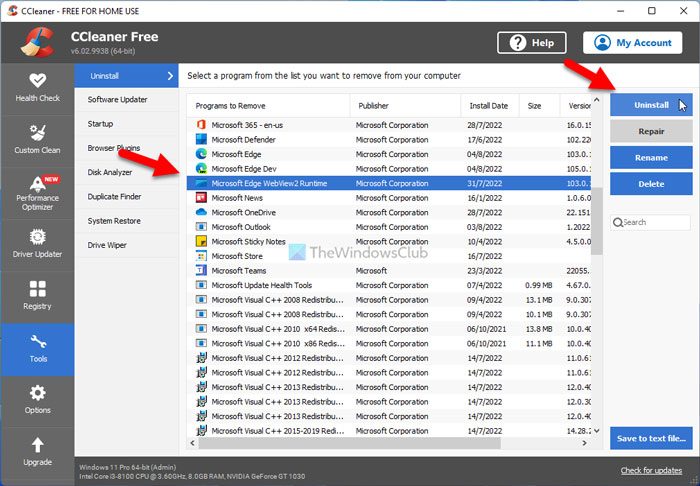Click the scroll left arrow of list
Viewport: 700px width, 486px height.
click(x=193, y=443)
